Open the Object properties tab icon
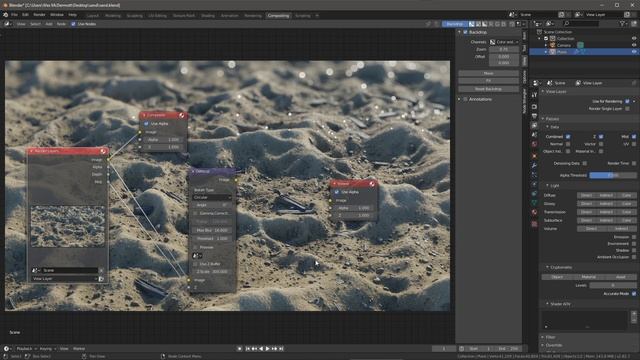Viewport: 640px width, 360px height. [x=534, y=156]
